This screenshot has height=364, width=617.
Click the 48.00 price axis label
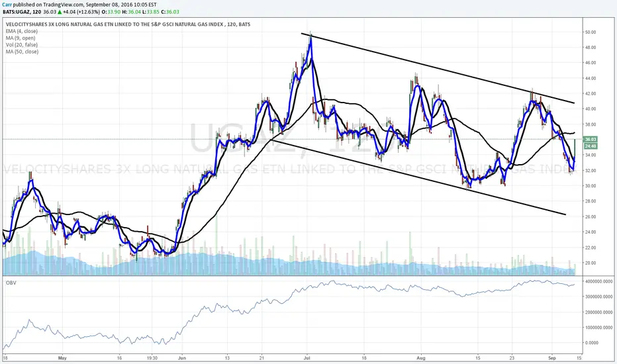591,48
